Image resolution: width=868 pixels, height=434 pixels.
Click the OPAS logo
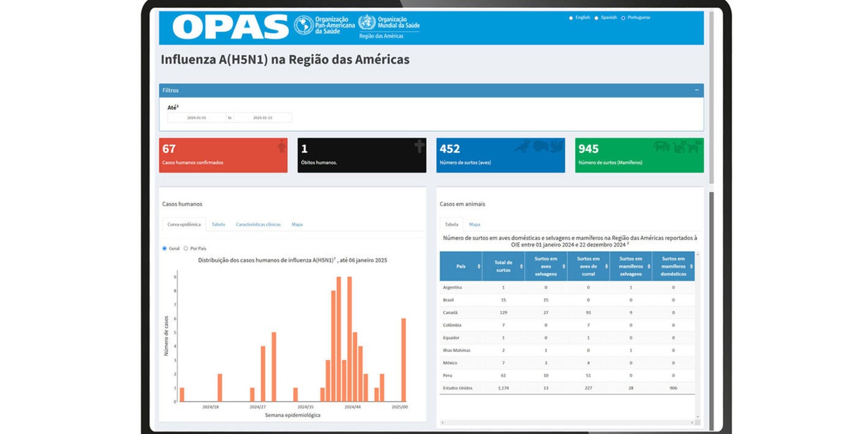tap(231, 27)
